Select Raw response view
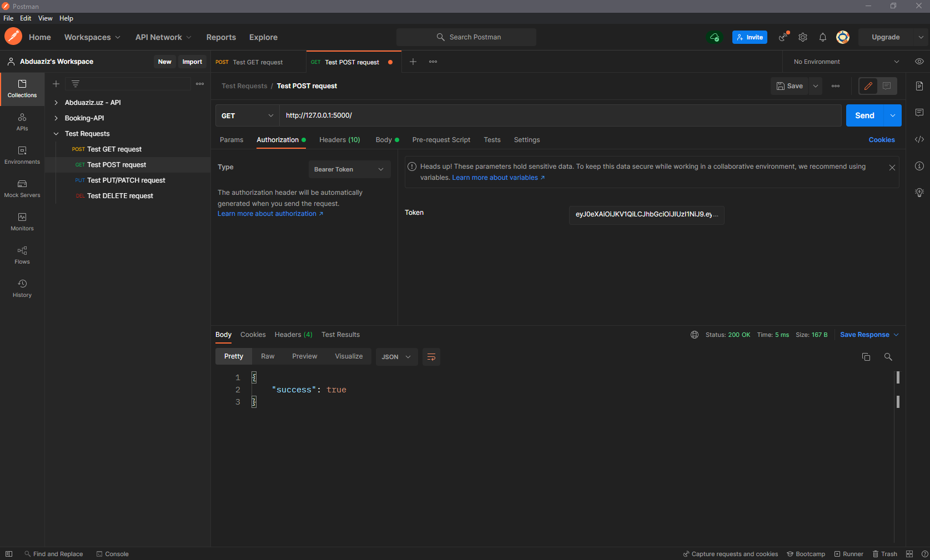The image size is (930, 560). tap(268, 356)
